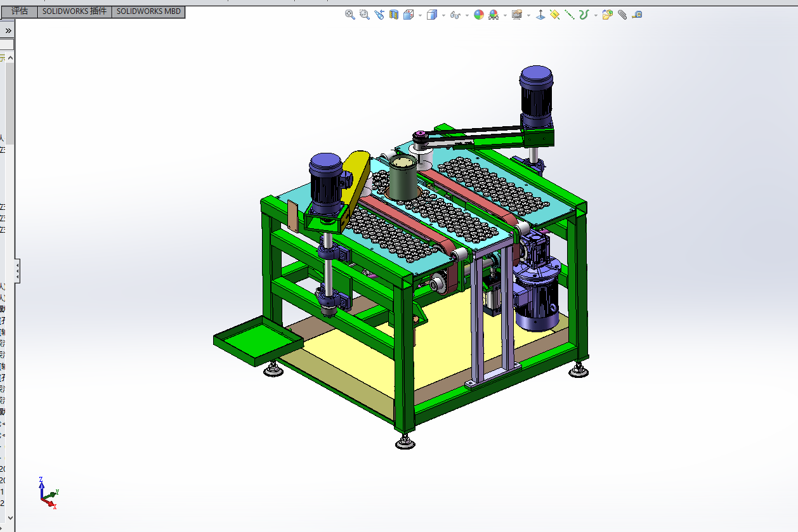Screen dimensions: 798x532
Task: Click the paperclip attachment icon
Action: click(x=622, y=15)
